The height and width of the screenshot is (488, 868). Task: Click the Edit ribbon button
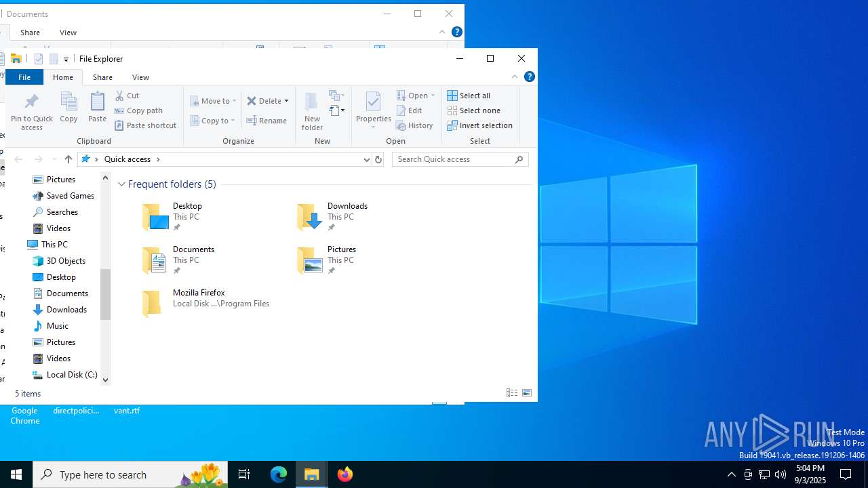[410, 110]
